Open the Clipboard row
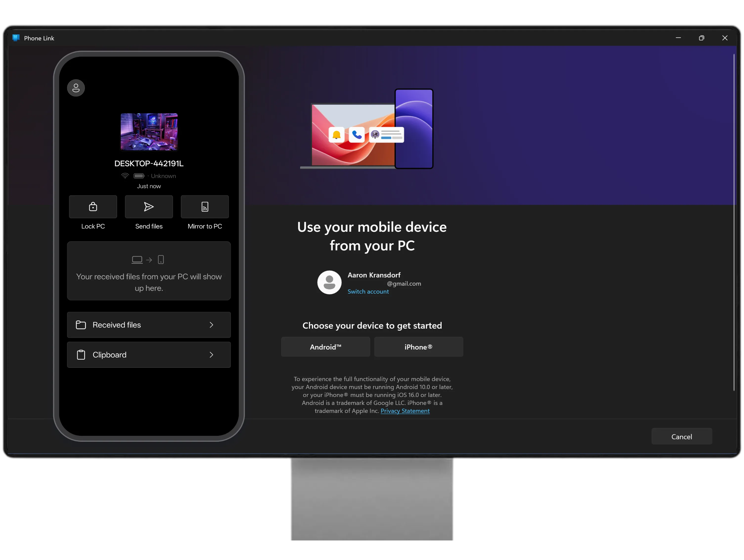744x560 pixels. pos(149,355)
